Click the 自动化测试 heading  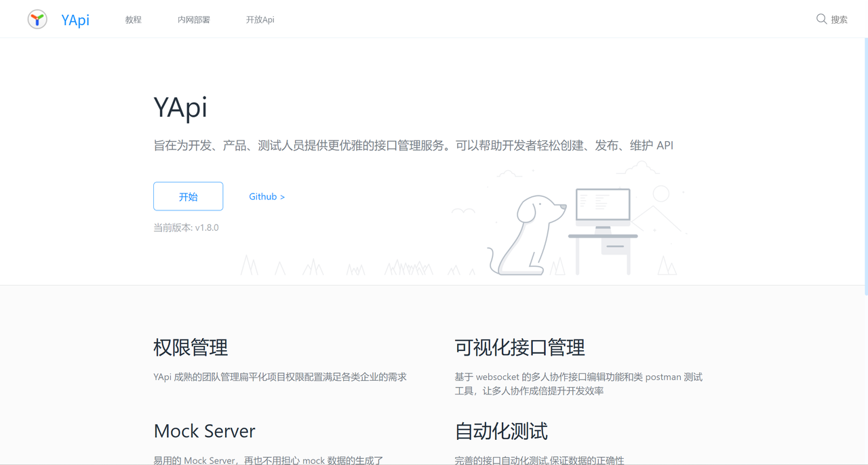click(501, 431)
